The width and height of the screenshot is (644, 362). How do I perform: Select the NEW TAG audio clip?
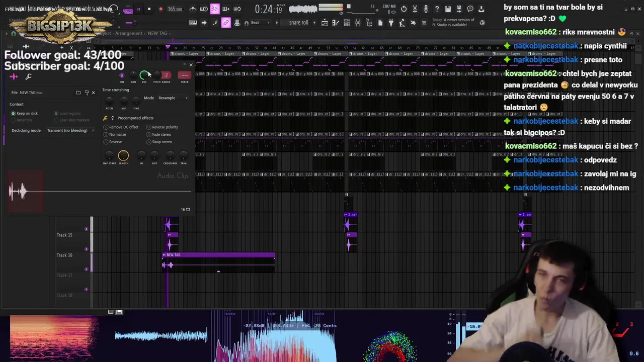(218, 261)
